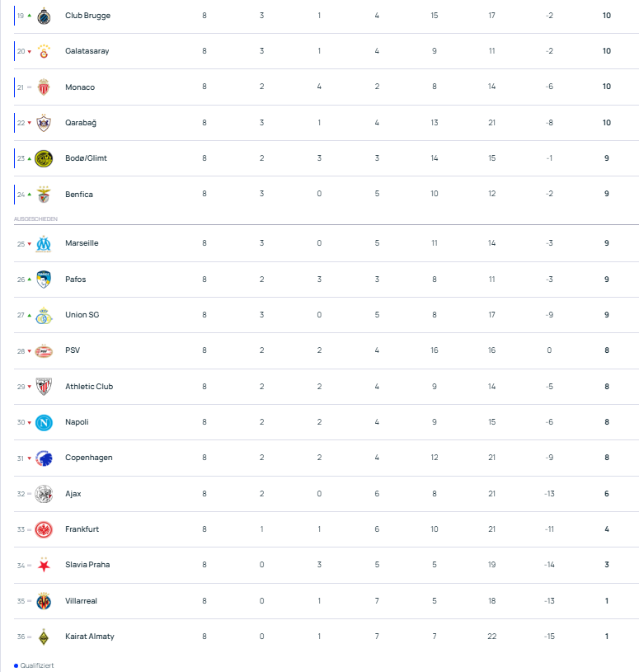Click the Marseille club logo
Viewport: 639px width, 672px height.
pyautogui.click(x=44, y=243)
